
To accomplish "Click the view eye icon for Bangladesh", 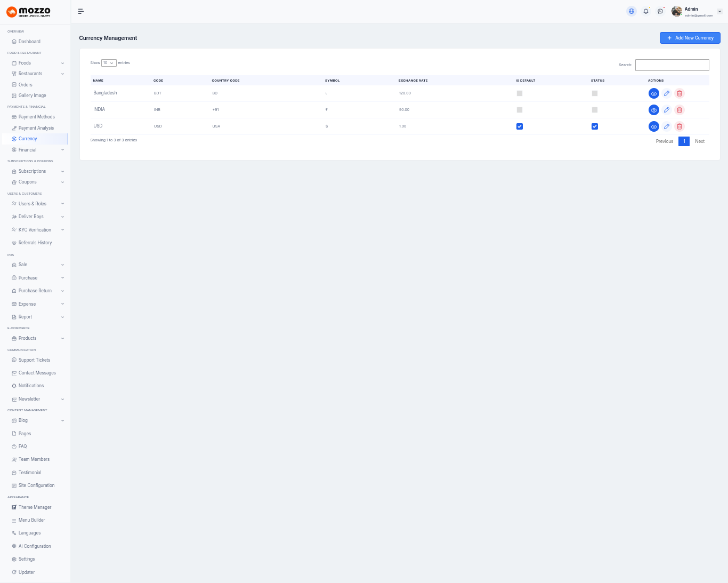I will point(653,93).
